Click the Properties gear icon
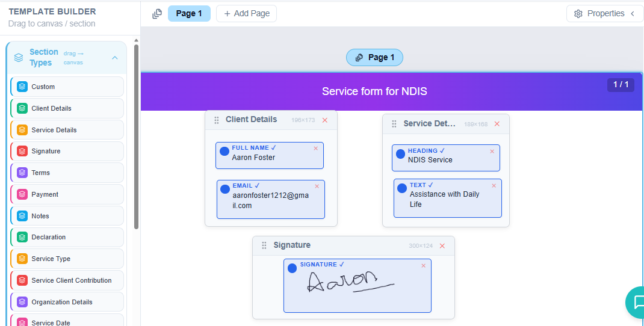This screenshot has height=326, width=644. click(x=578, y=14)
